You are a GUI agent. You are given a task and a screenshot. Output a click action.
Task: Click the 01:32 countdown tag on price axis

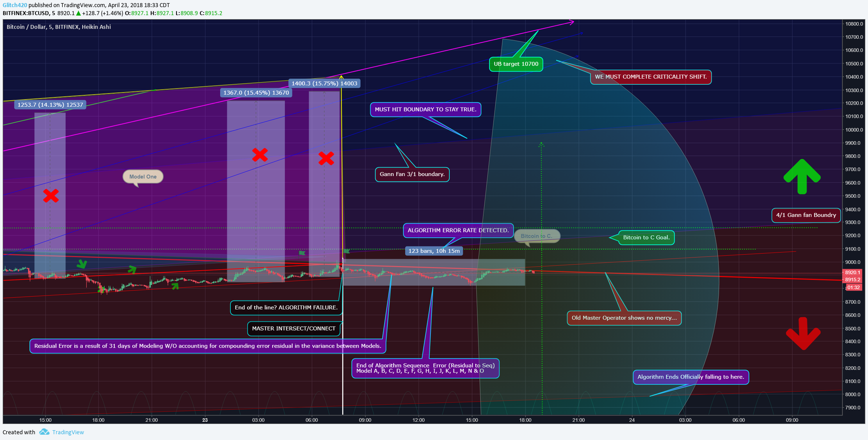(853, 288)
